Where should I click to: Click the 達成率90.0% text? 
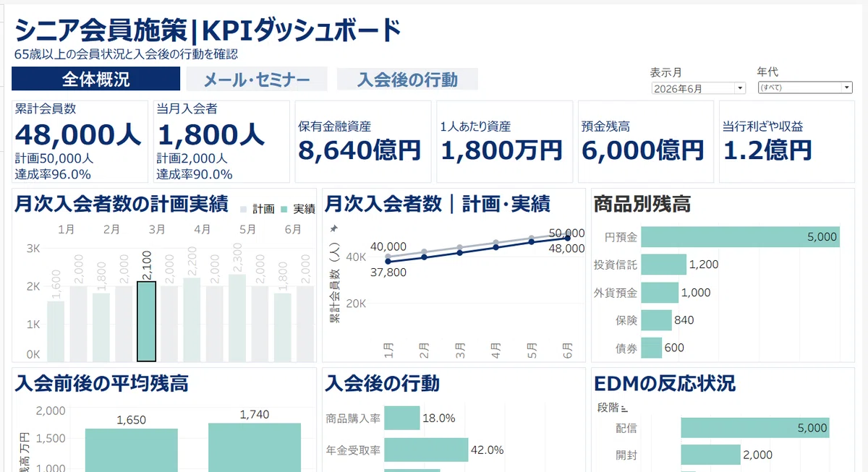[x=195, y=174]
